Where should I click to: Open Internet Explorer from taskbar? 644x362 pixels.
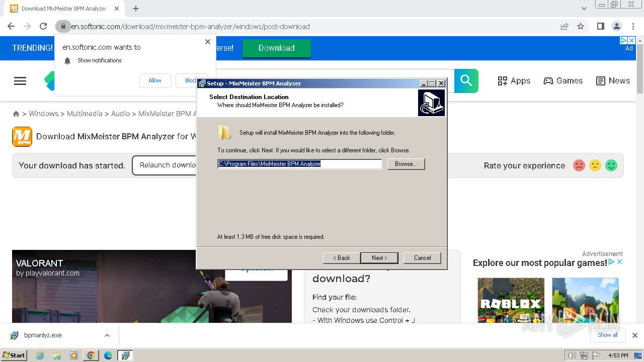pos(40,355)
